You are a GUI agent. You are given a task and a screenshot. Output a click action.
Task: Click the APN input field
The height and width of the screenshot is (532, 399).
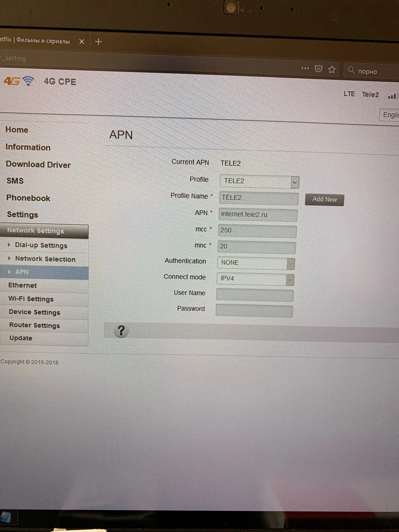[258, 215]
